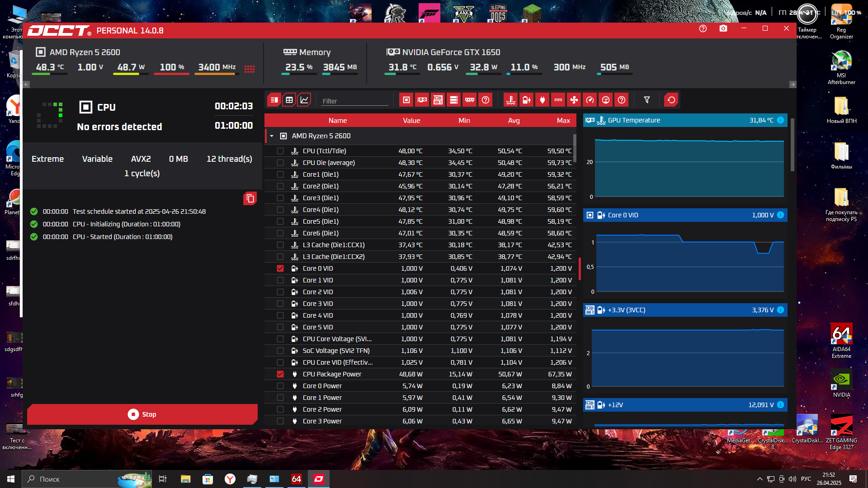Screen dimensions: 868x488
Task: Toggle the current sensor type filter
Action: point(558,100)
